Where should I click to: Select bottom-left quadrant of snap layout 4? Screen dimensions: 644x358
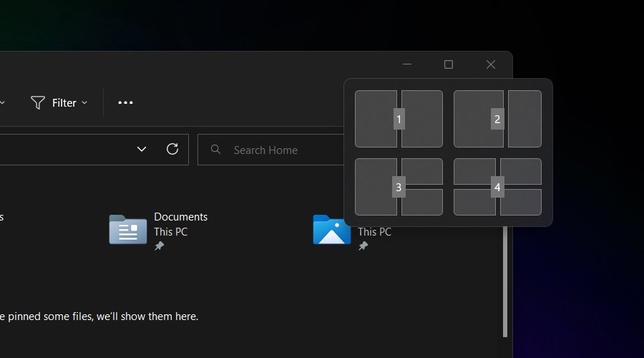pos(474,202)
